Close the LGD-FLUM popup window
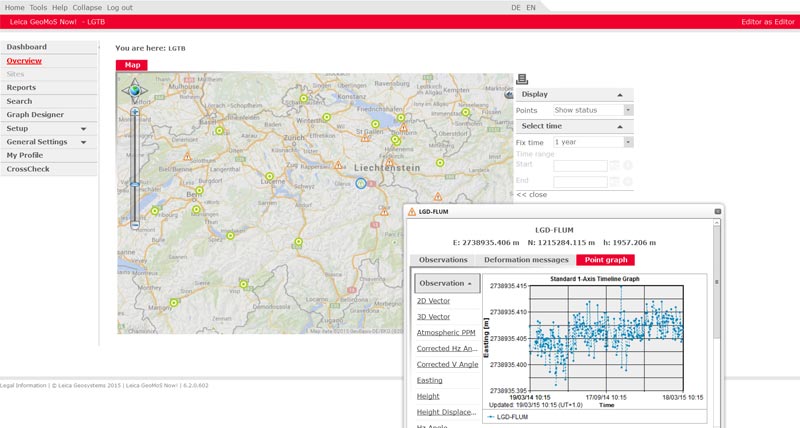 point(717,212)
